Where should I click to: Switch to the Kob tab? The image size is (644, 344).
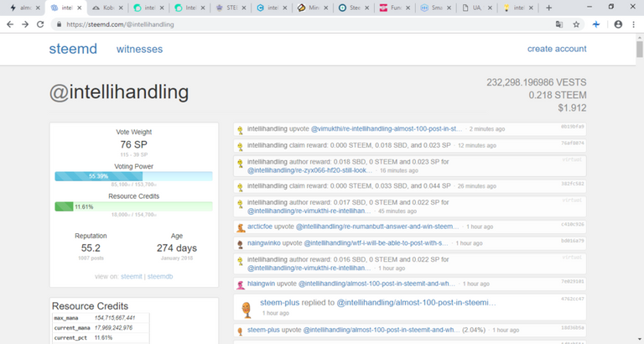[x=109, y=8]
